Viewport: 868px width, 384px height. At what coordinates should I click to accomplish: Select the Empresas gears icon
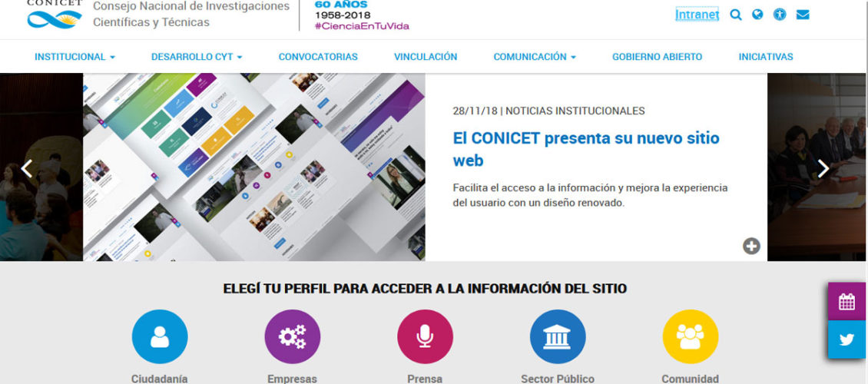click(293, 336)
